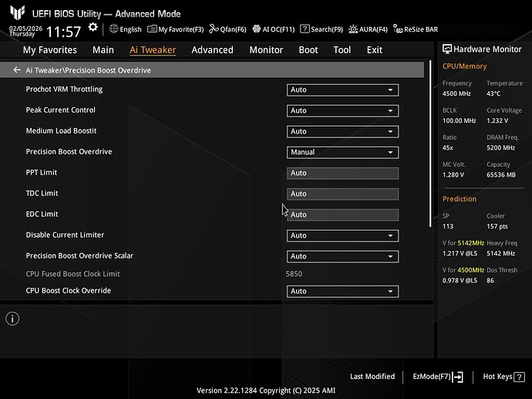Select the Precision Boost Overdrive Scalar label
The height and width of the screenshot is (399, 532).
[79, 255]
